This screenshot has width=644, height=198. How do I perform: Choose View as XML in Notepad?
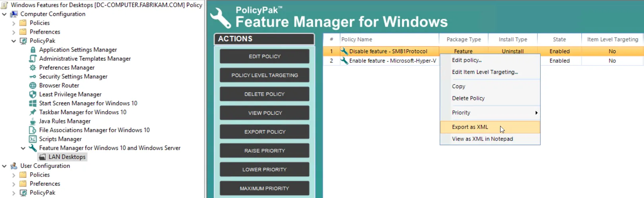[490, 139]
